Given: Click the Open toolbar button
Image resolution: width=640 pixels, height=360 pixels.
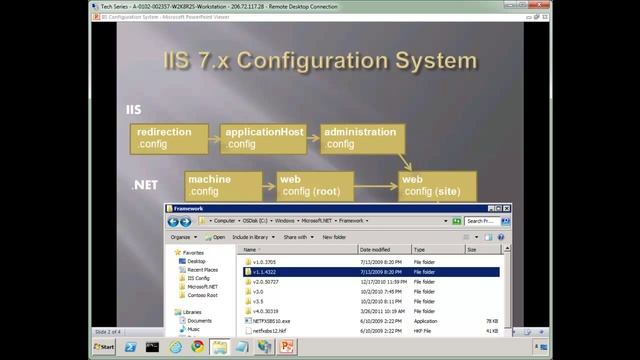Looking at the screenshot, I should [215, 237].
